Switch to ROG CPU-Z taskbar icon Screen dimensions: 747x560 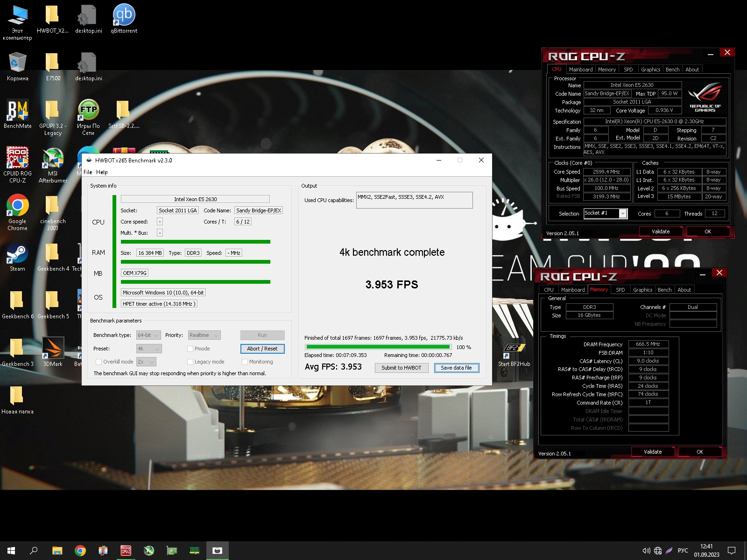126,551
